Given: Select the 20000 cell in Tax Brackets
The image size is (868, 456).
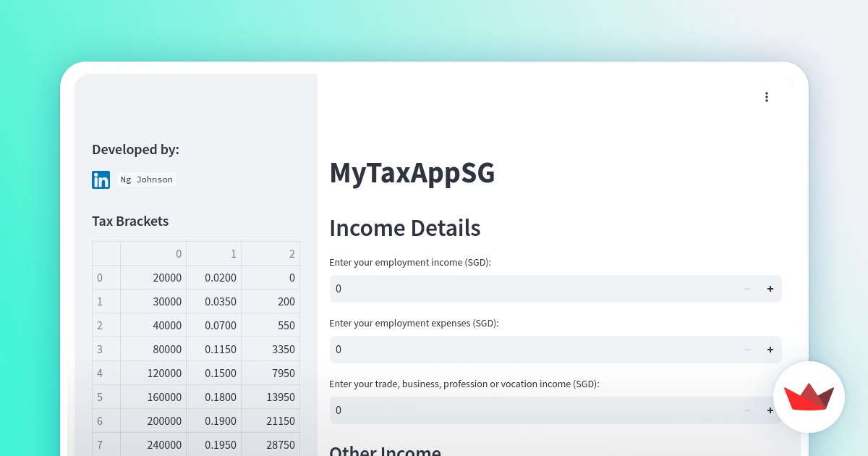Looking at the screenshot, I should [x=153, y=278].
